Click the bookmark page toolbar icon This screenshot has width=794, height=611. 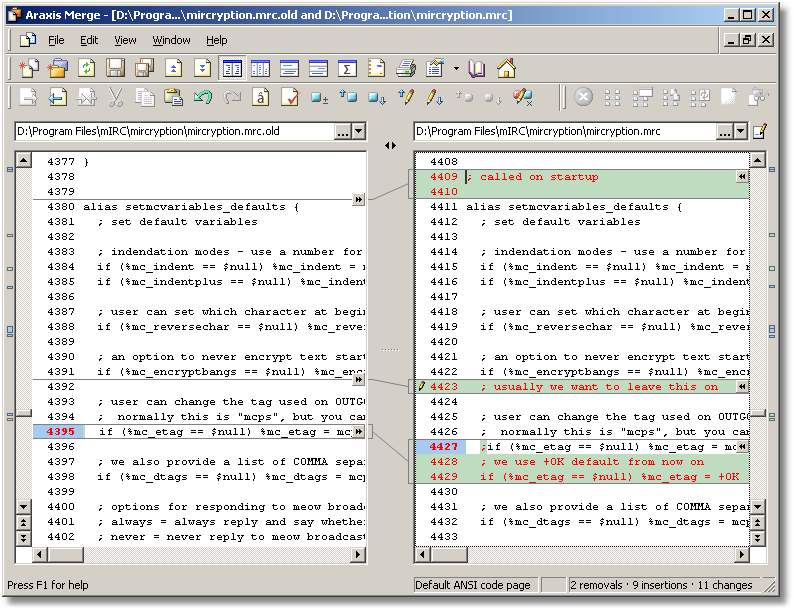[376, 68]
